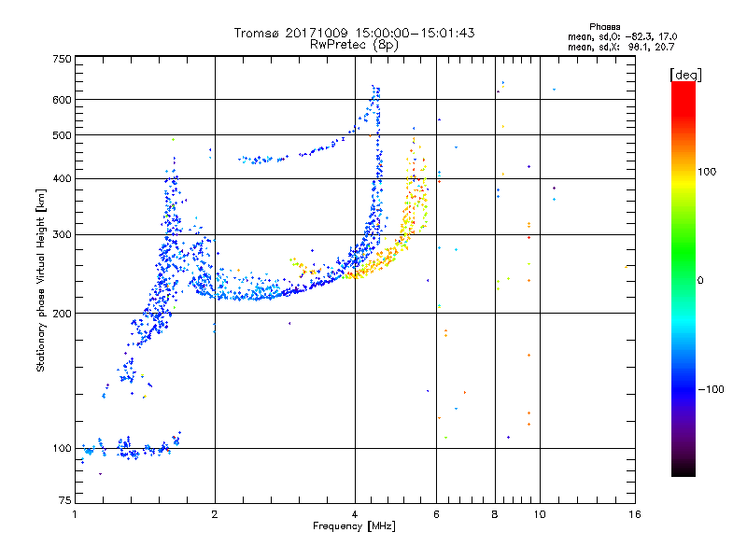747x560 pixels.
Task: Click x-axis tick label "10"
Action: (x=540, y=514)
